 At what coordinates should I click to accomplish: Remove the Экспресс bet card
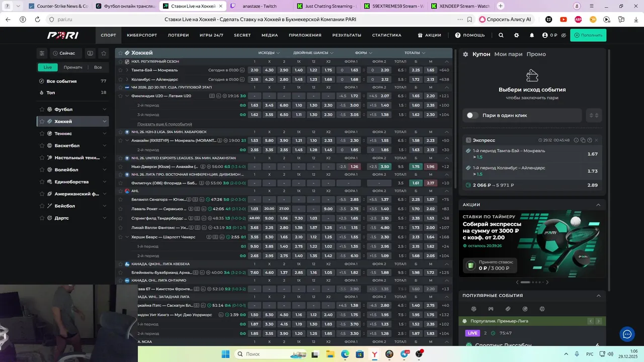click(596, 140)
